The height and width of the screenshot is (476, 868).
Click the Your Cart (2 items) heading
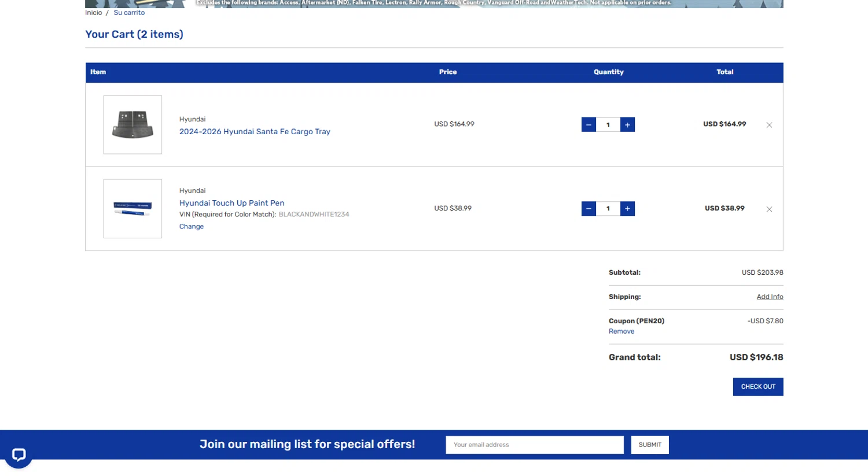click(134, 35)
